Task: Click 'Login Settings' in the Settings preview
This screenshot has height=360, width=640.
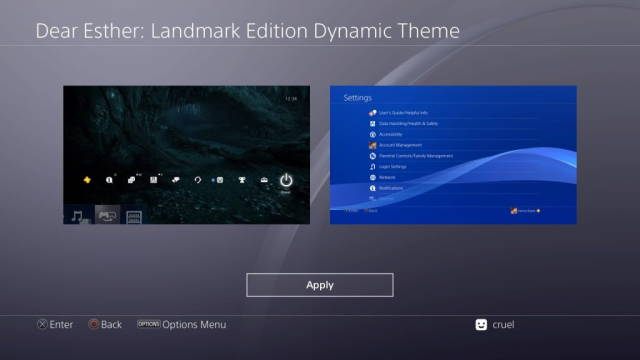Action: (393, 167)
